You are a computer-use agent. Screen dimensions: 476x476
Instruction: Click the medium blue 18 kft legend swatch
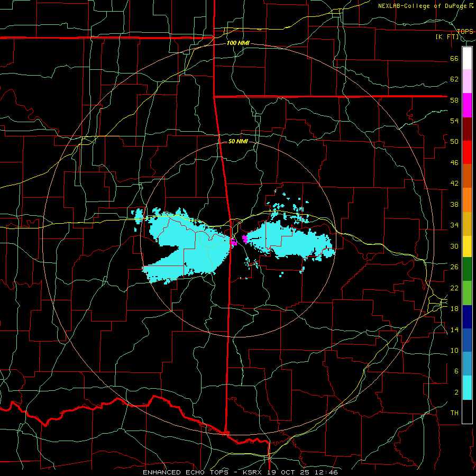pyautogui.click(x=467, y=340)
